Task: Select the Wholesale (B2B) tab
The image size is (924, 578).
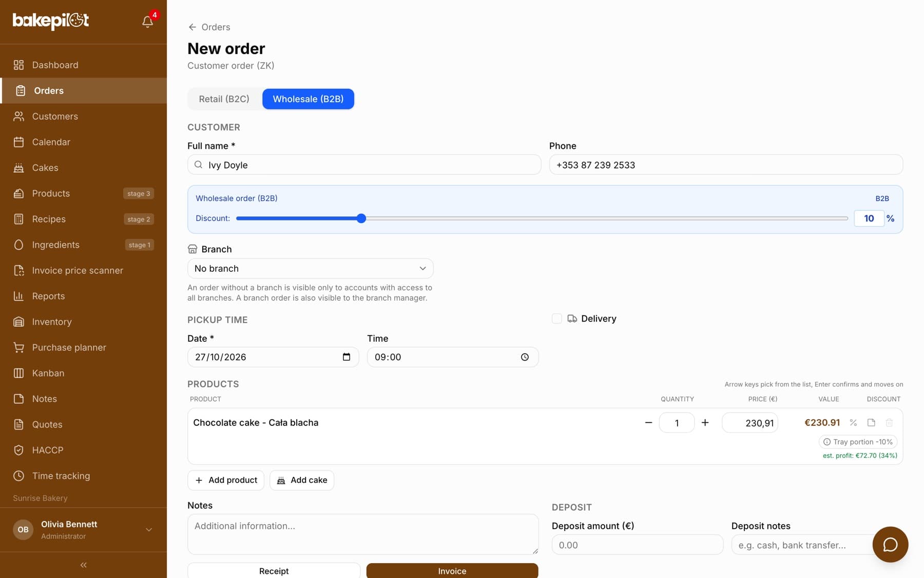Action: (308, 99)
